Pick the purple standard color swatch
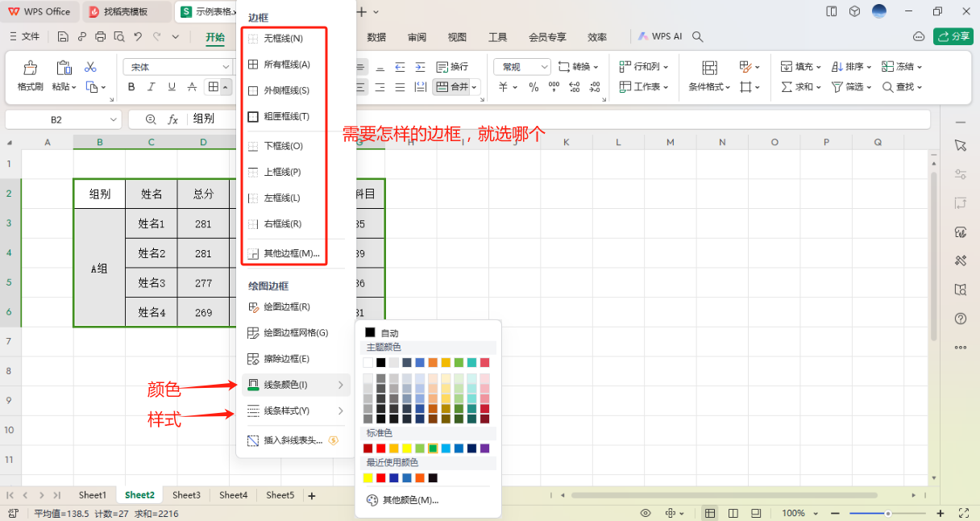Screen dimensions: 980x521 point(484,448)
